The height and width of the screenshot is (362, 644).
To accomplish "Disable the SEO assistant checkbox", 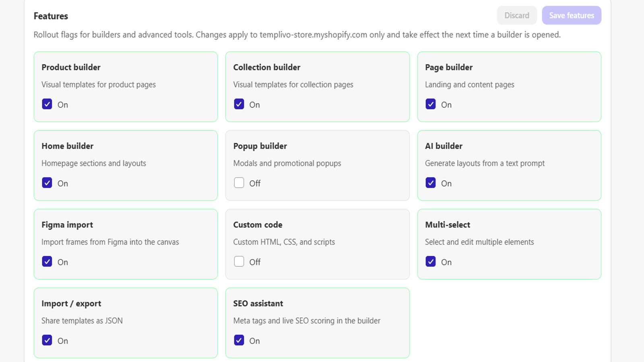I will pos(239,341).
